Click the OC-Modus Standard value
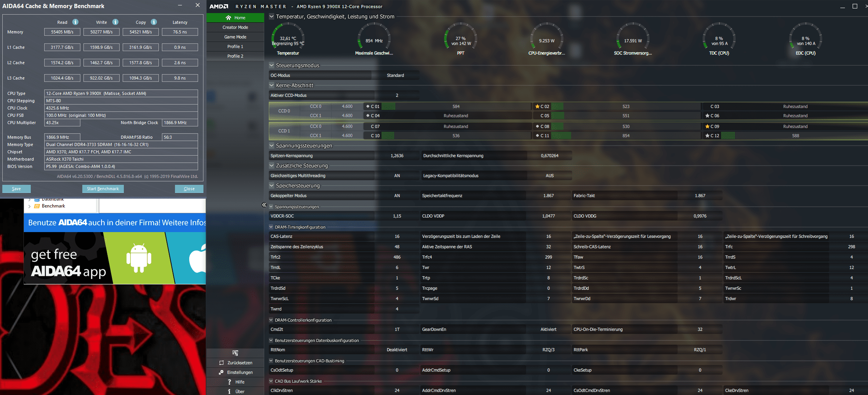This screenshot has width=868, height=395. (395, 75)
